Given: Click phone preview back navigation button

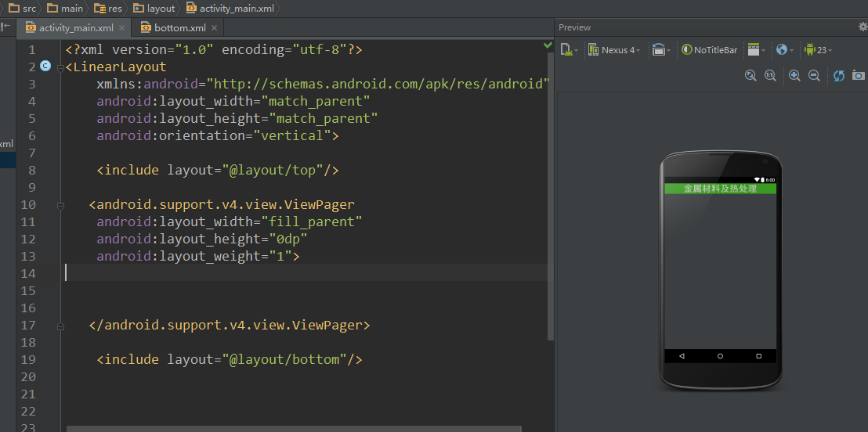Looking at the screenshot, I should pos(682,355).
